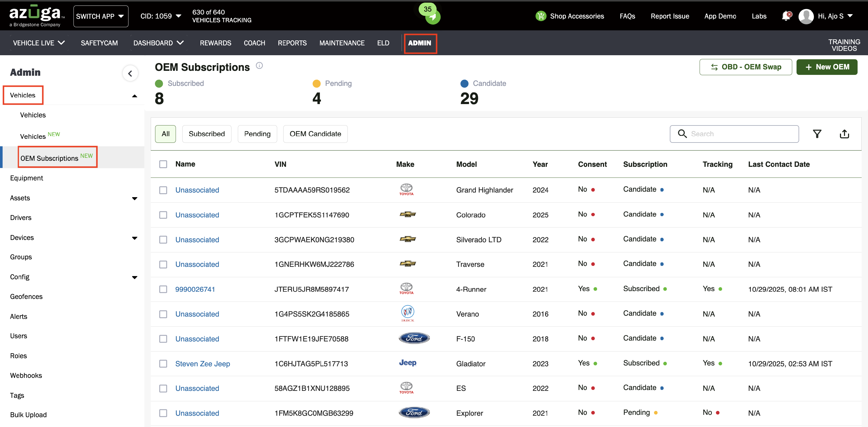Click the filter funnel icon
Image resolution: width=868 pixels, height=427 pixels.
click(817, 134)
